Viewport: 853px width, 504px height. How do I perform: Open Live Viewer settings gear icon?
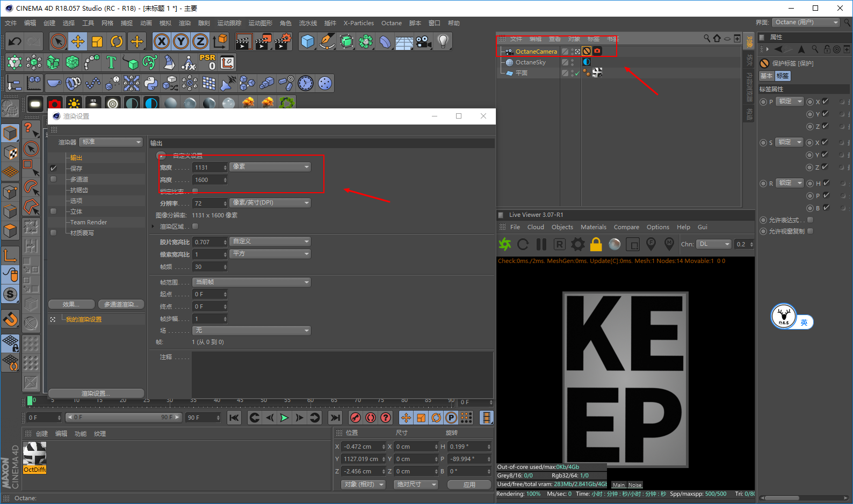pyautogui.click(x=577, y=244)
